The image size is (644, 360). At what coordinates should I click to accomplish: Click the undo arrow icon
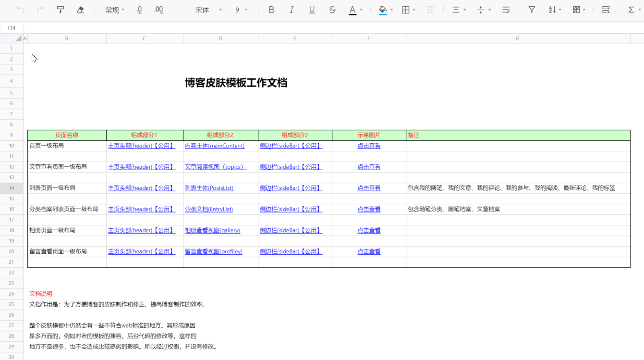point(20,10)
